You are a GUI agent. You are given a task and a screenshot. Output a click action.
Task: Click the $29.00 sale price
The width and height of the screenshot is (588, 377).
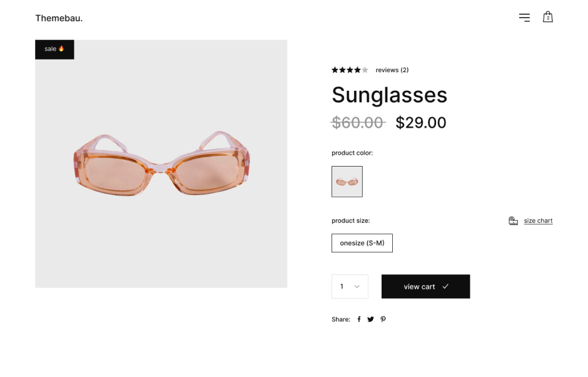coord(421,123)
